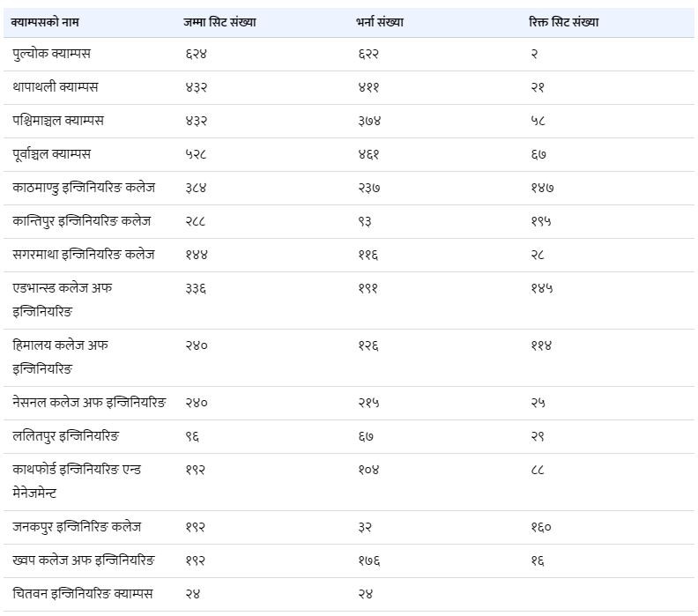Image resolution: width=698 pixels, height=616 pixels.
Task: Select सगरमाथा इन्जिनियरिङ कलेज name
Action: [x=83, y=255]
